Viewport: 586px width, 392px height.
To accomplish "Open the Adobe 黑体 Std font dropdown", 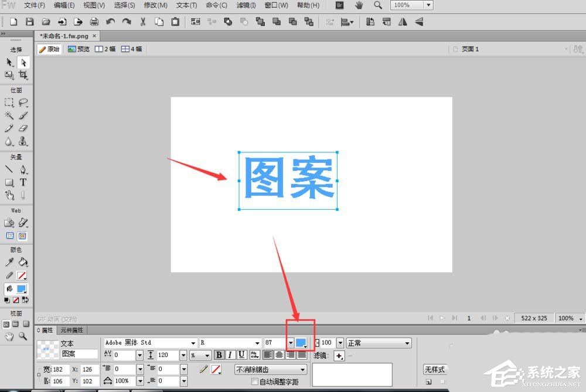I will (192, 342).
